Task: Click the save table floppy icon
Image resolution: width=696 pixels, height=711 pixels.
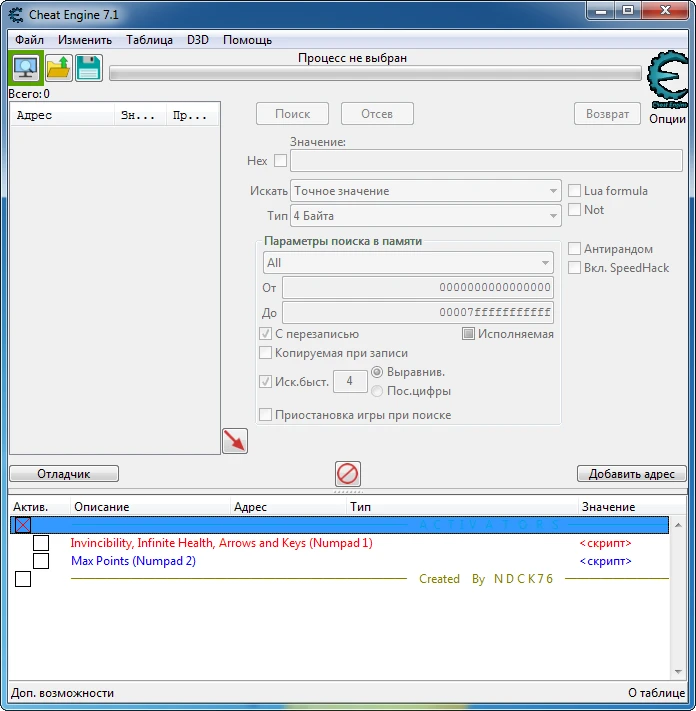Action: [88, 68]
